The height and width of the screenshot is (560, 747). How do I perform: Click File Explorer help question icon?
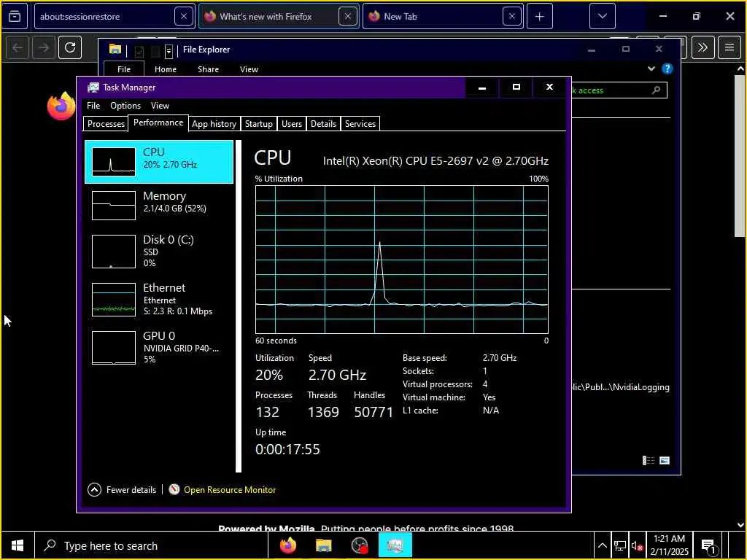coord(667,69)
